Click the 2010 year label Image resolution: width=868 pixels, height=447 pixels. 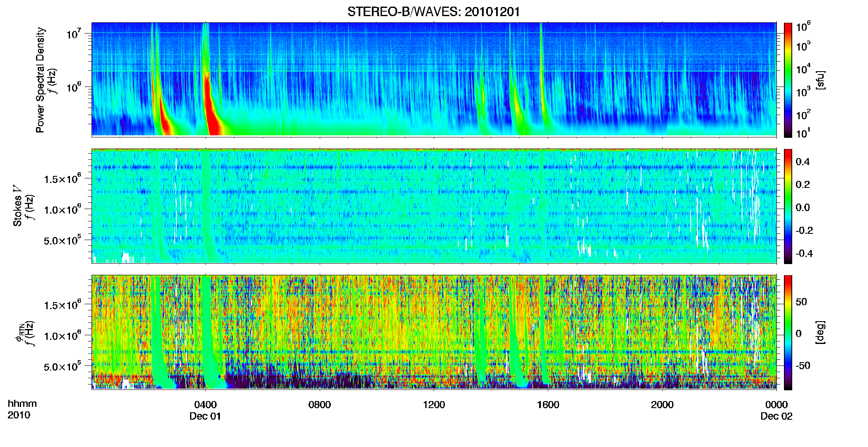tap(19, 415)
